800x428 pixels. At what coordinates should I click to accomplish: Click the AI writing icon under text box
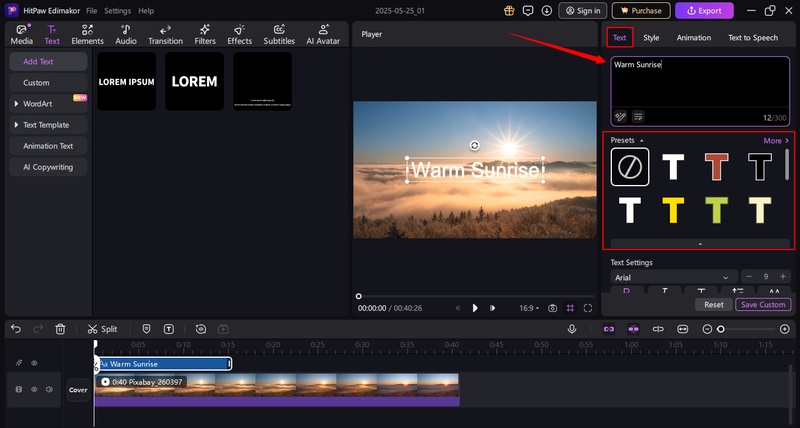[620, 117]
